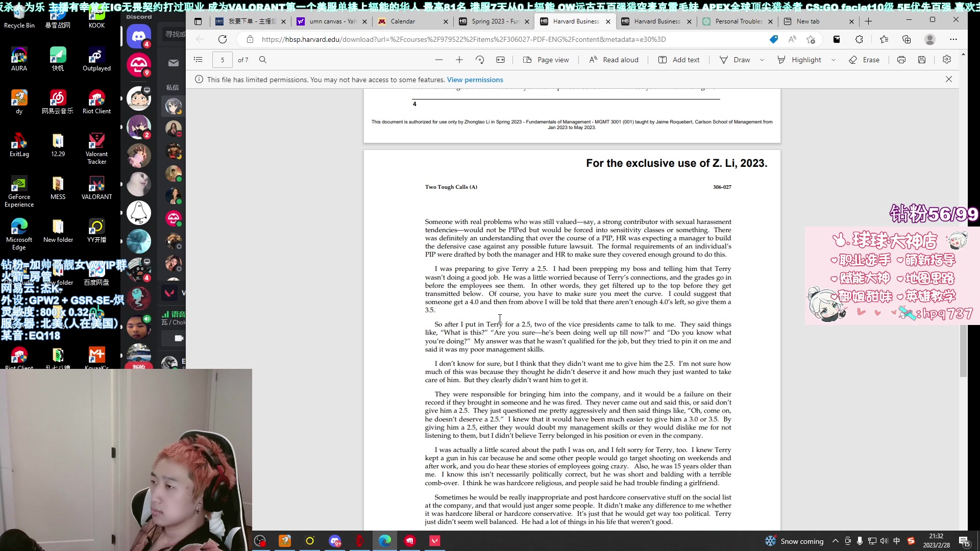The height and width of the screenshot is (551, 980).
Task: Open the browser profile avatar
Action: tap(930, 39)
